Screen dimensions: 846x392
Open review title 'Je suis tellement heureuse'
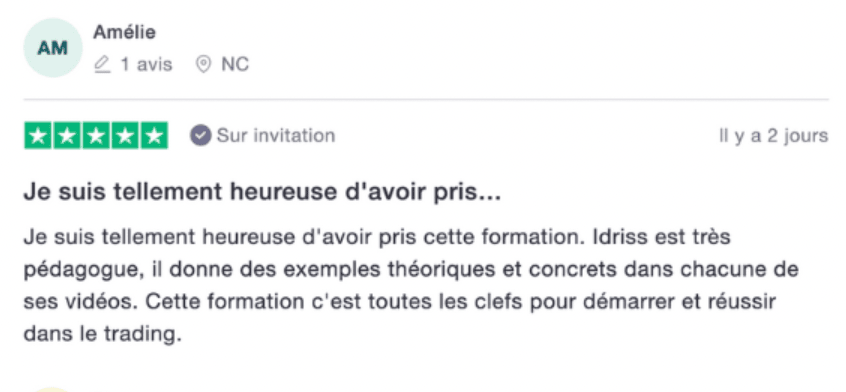[262, 192]
